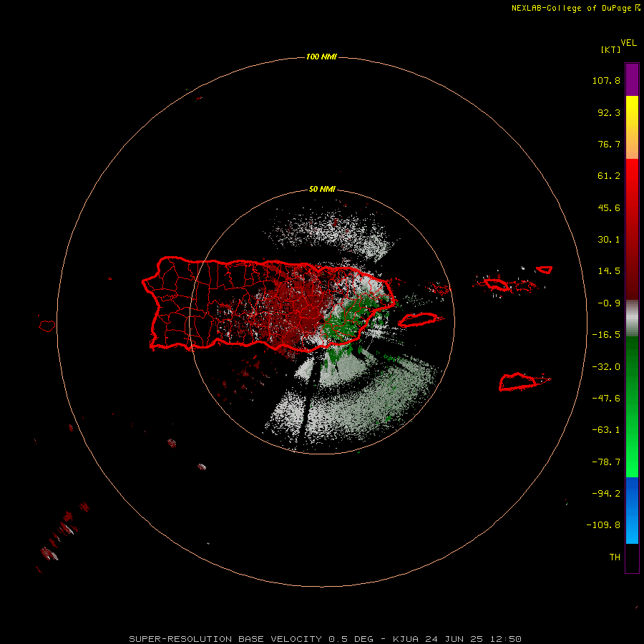Click the Mona island outline west of Puerto Rico
The width and height of the screenshot is (644, 644).
point(47,326)
